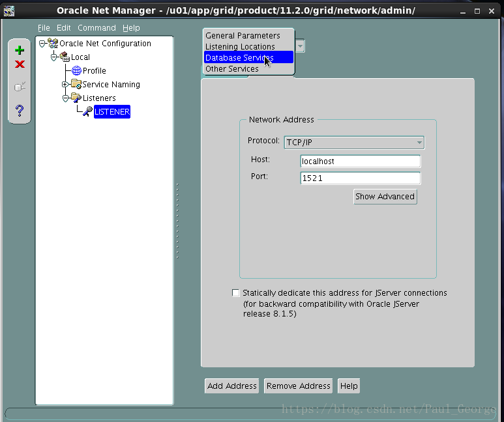Screen dimensions: 504x422
Task: Click the Add Address button
Action: coord(231,386)
